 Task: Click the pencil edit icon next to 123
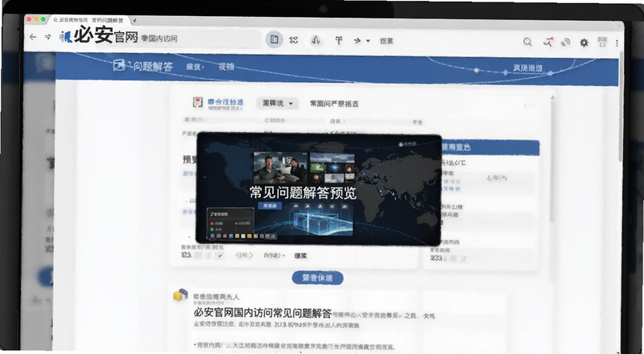220,256
